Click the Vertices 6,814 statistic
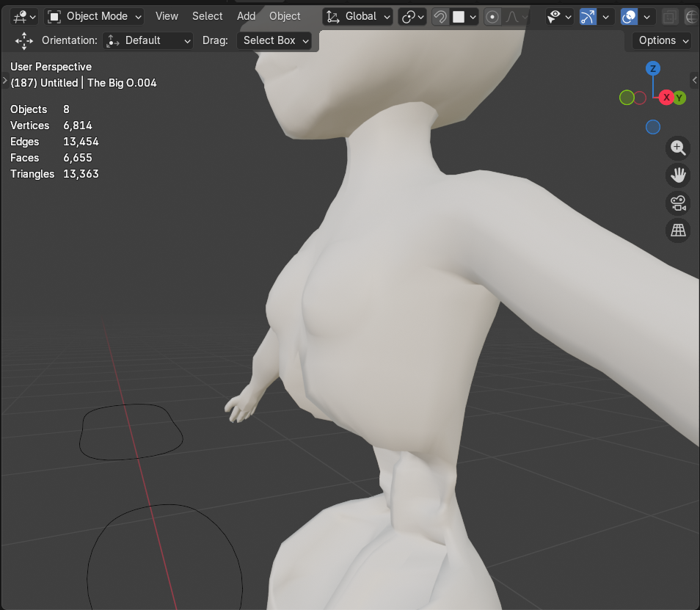 51,126
